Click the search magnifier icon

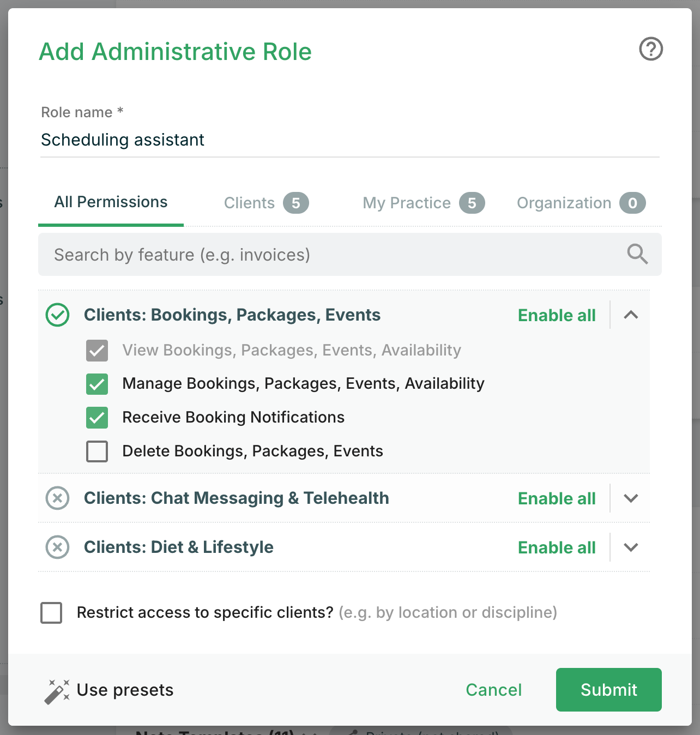click(x=637, y=254)
